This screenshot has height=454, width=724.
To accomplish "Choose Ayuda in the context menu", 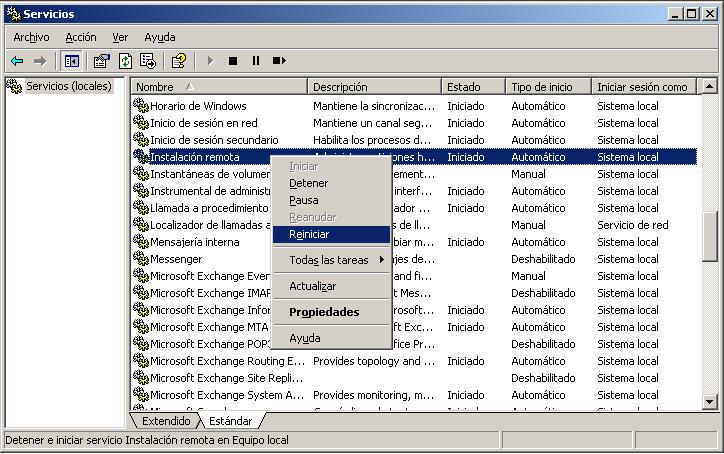I will pyautogui.click(x=332, y=338).
